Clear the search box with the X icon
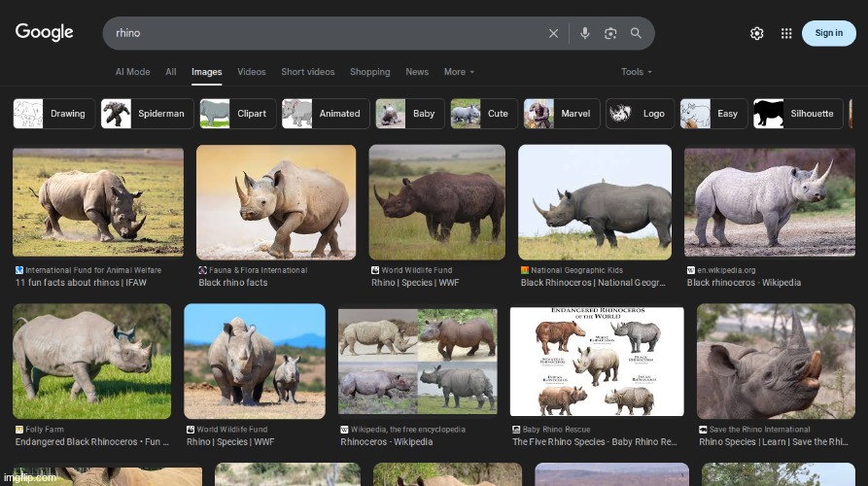The height and width of the screenshot is (486, 868). [553, 33]
